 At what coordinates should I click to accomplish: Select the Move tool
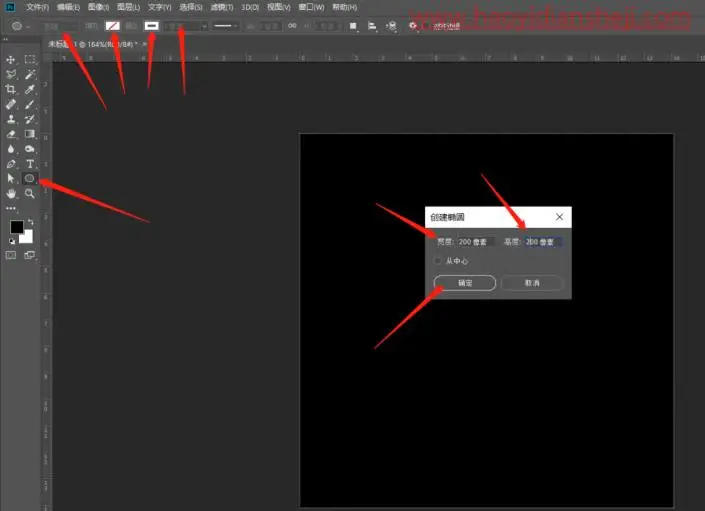[x=11, y=59]
